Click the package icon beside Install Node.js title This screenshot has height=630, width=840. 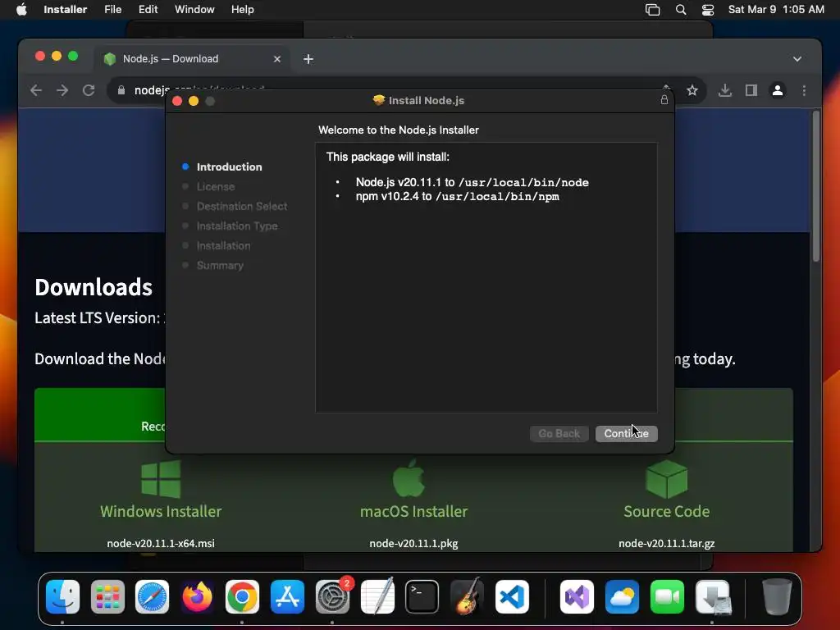[x=379, y=100]
